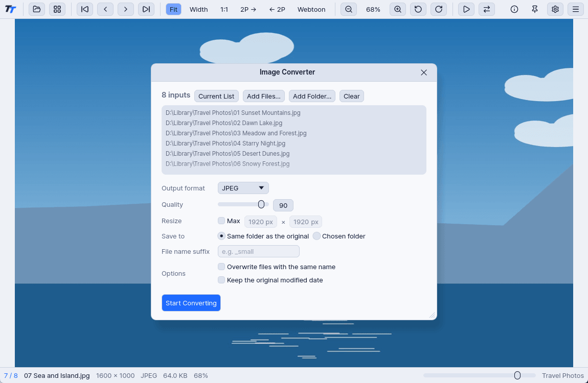The height and width of the screenshot is (383, 588).
Task: Click the dialog resize grip corner
Action: coord(432,315)
